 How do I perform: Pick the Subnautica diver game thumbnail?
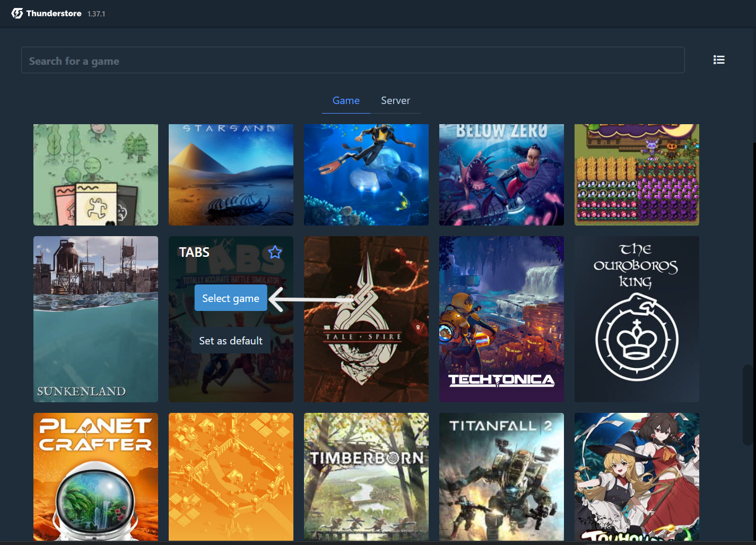pyautogui.click(x=366, y=175)
